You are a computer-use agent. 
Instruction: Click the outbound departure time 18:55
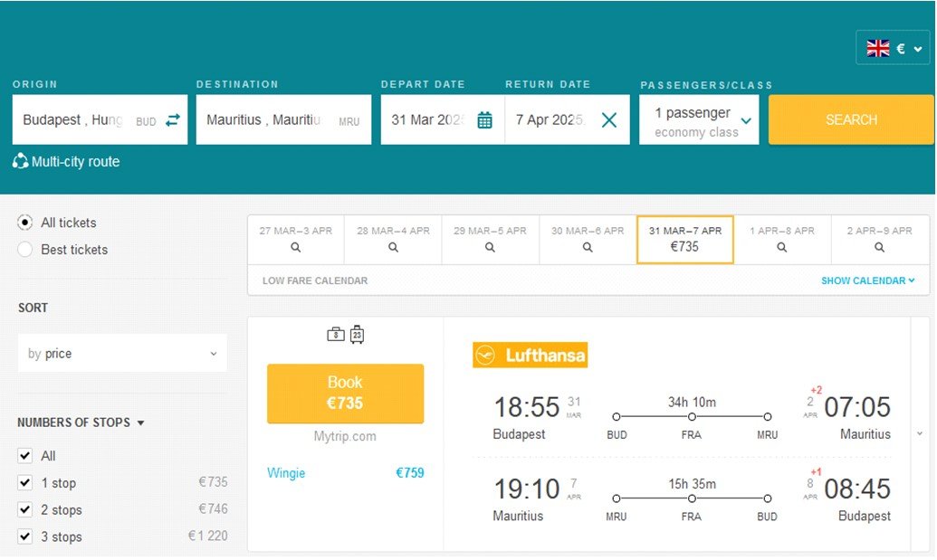[x=527, y=408]
